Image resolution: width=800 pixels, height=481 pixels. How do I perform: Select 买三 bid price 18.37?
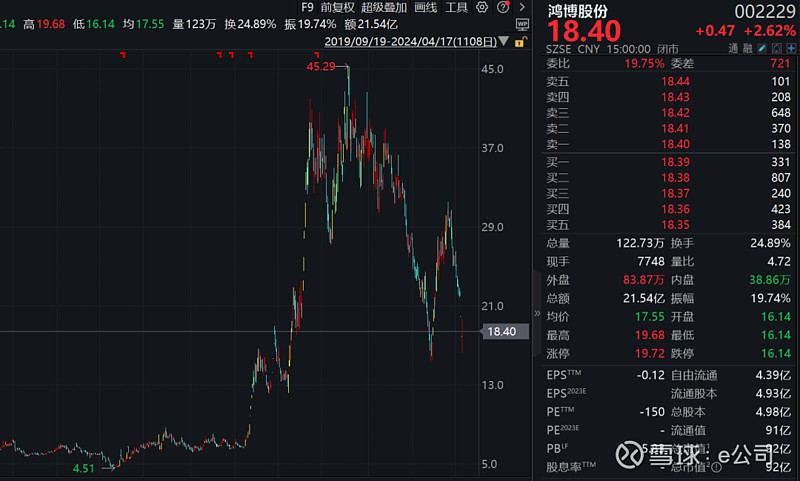675,194
